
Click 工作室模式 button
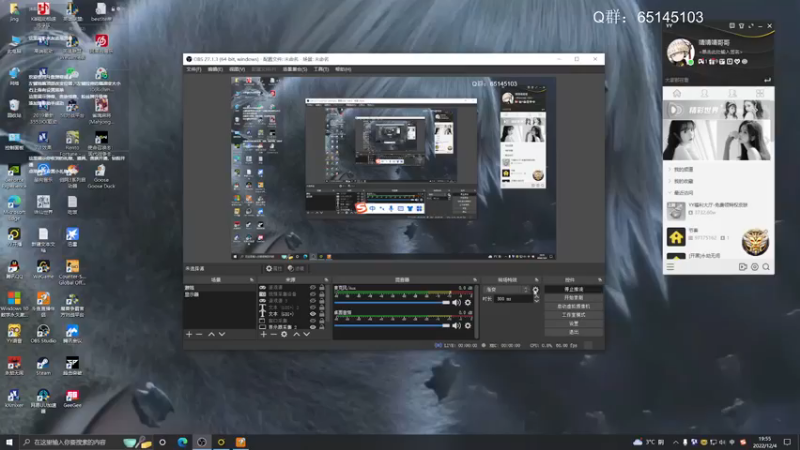(573, 315)
